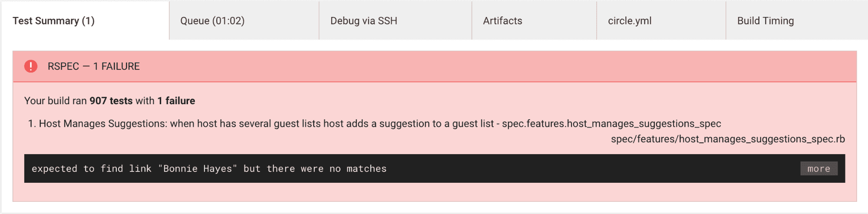This screenshot has height=214, width=868.
Task: Click the bold '1 failure' summary text
Action: (x=176, y=101)
